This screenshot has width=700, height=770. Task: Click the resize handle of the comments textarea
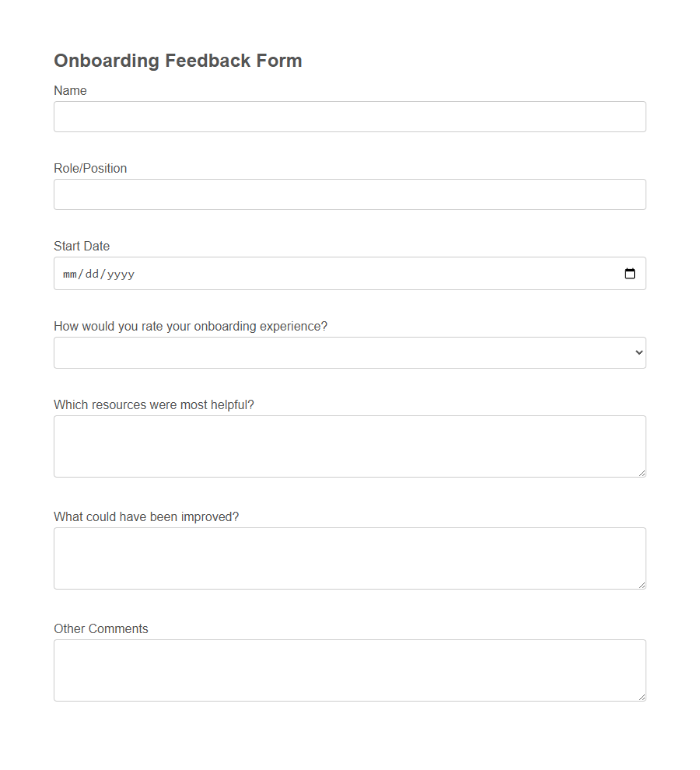pos(642,698)
